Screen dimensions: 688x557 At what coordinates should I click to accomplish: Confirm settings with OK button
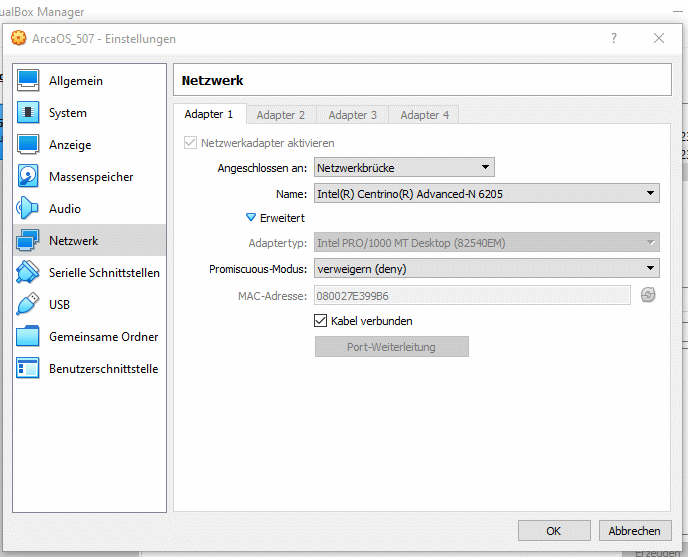tap(554, 531)
